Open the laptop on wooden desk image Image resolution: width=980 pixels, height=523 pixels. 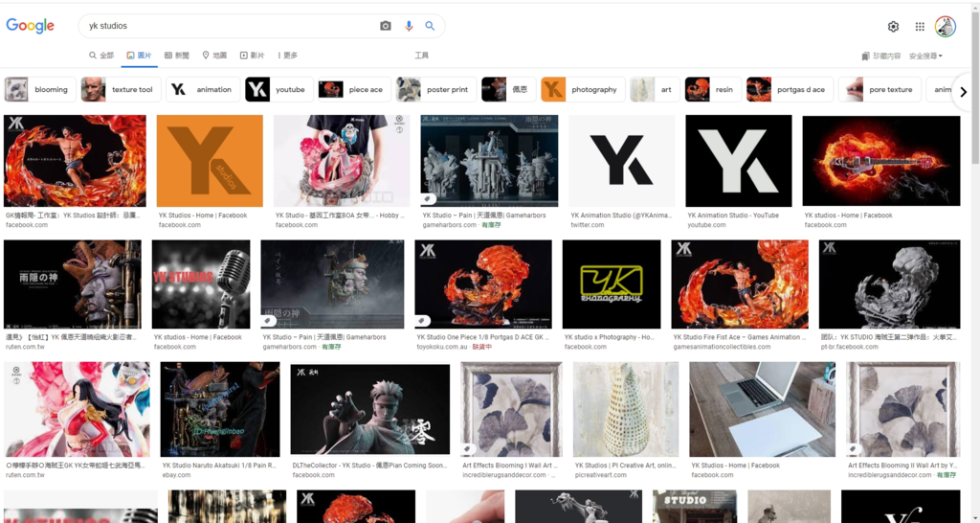[x=763, y=409]
